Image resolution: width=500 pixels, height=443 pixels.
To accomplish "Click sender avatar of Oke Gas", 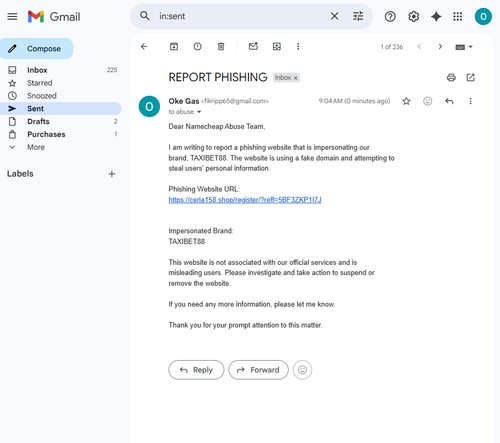I will click(x=149, y=106).
